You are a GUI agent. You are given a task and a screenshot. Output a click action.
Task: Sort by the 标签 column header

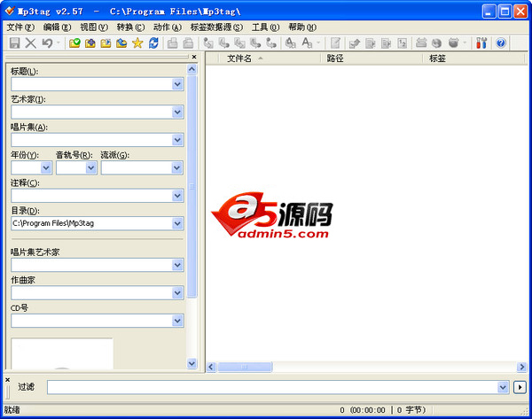473,58
